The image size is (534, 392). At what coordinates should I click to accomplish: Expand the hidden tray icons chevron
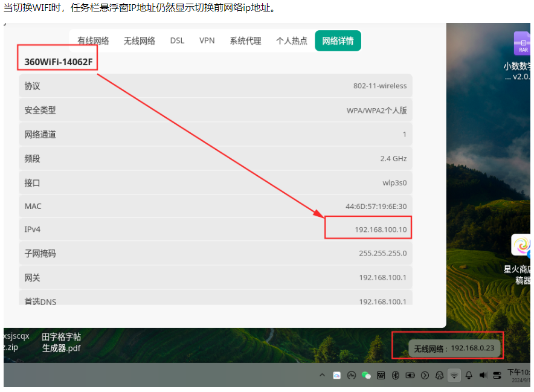point(322,375)
